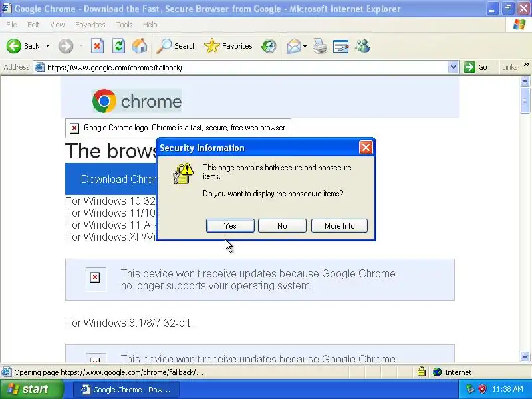This screenshot has width=532, height=399.
Task: Refresh the page with green arrows icon
Action: (118, 46)
